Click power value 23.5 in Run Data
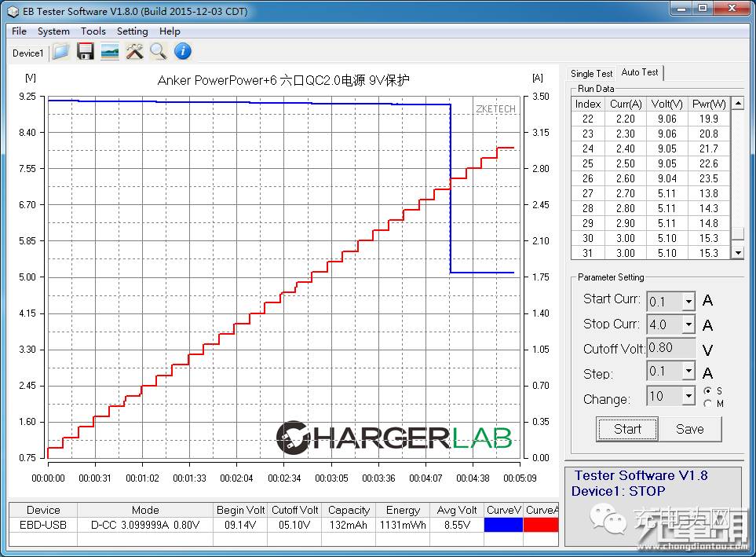The height and width of the screenshot is (557, 756). [x=709, y=178]
